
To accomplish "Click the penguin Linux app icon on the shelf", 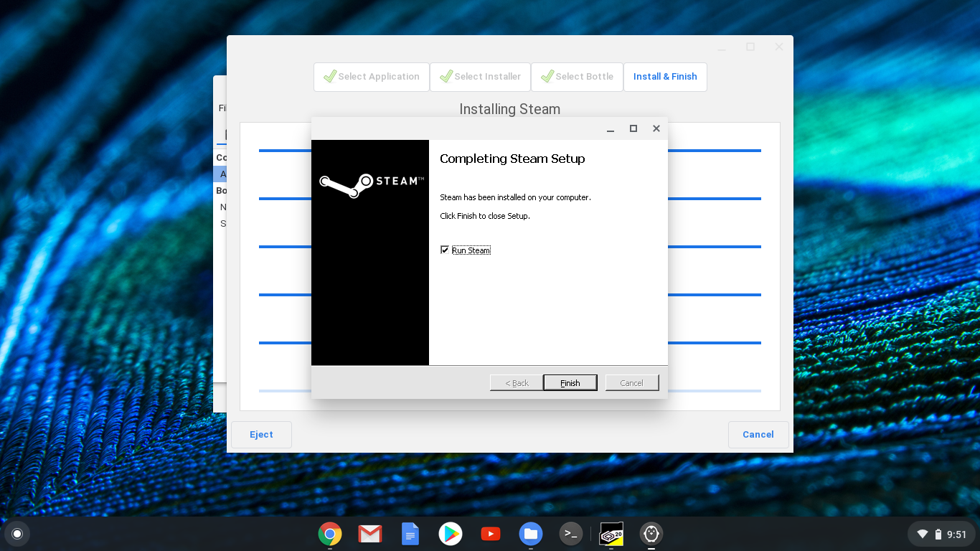I will click(651, 534).
